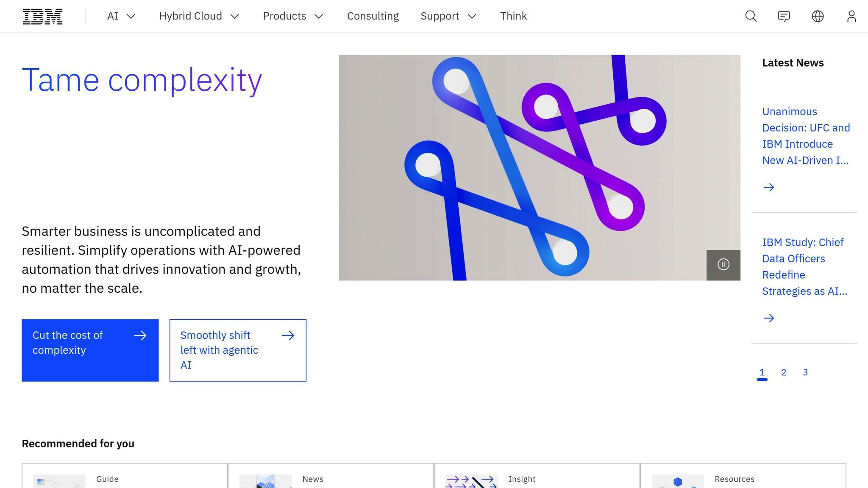
Task: Click the IBM logo
Action: click(42, 17)
